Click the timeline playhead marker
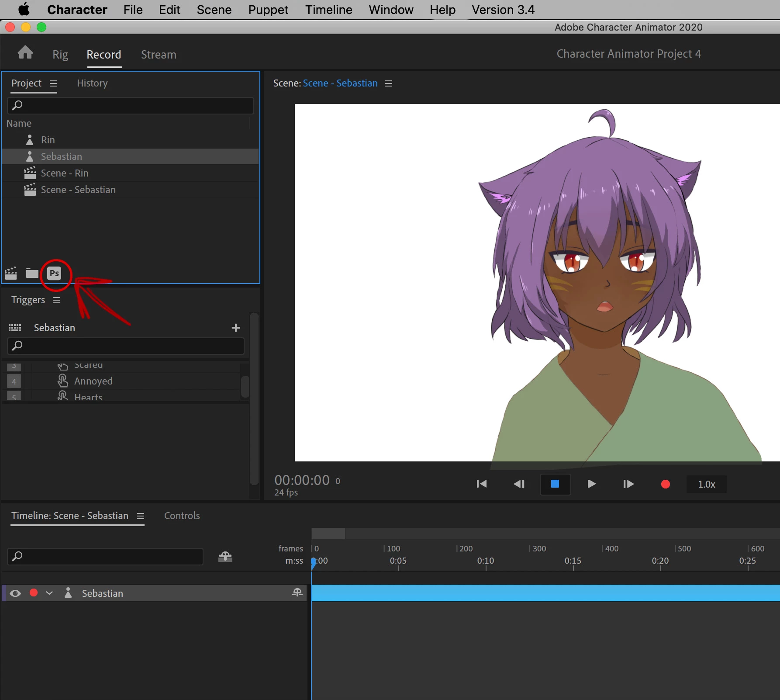The image size is (780, 700). (x=313, y=563)
